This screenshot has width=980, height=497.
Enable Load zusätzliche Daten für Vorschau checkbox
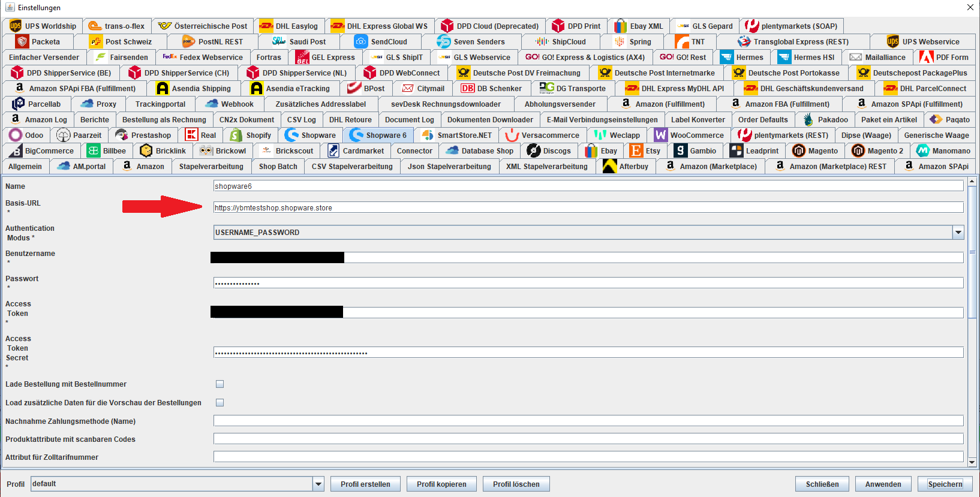point(220,403)
